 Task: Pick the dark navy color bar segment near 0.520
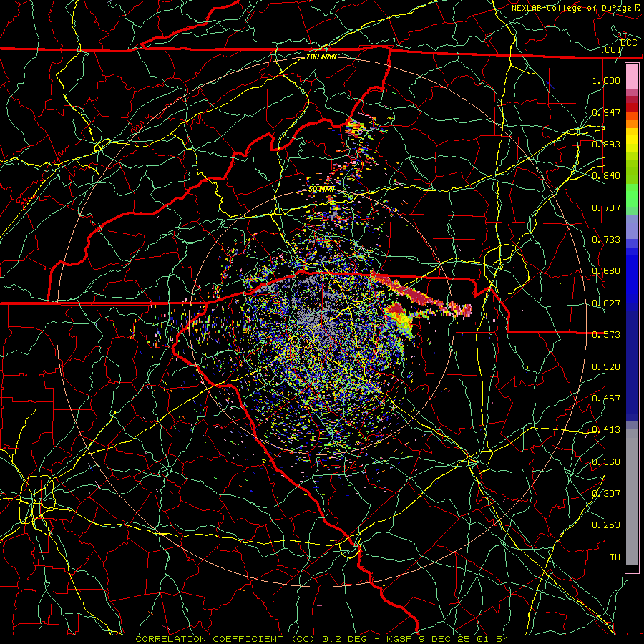point(632,366)
